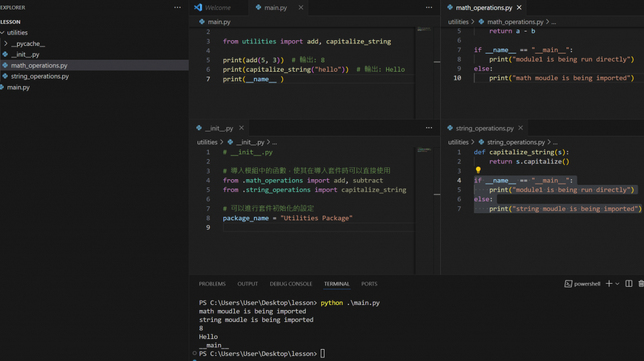Viewport: 644px width, 361px height.
Task: Click the terminal prompt input line
Action: click(323, 353)
